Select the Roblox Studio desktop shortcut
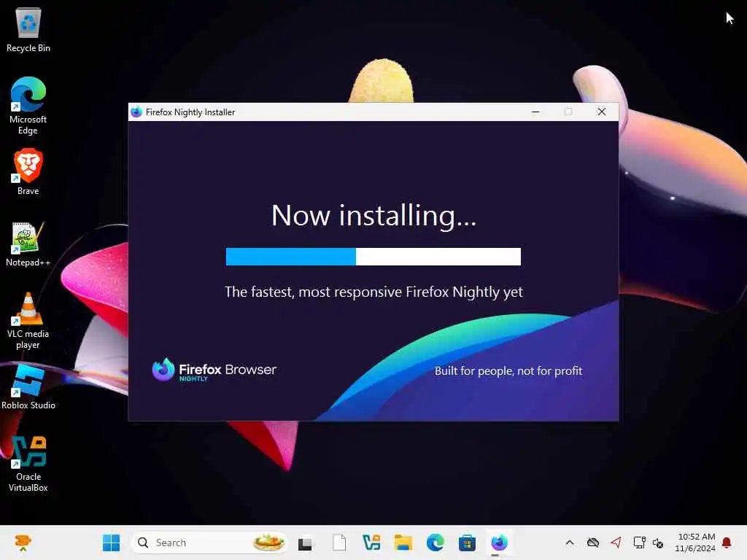Viewport: 747px width, 560px height. (x=28, y=386)
